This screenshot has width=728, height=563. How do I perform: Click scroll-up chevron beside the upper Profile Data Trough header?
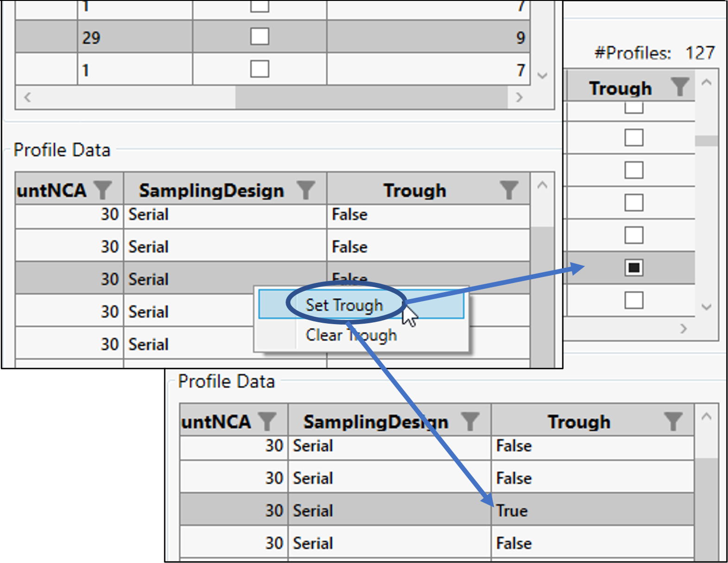(542, 186)
